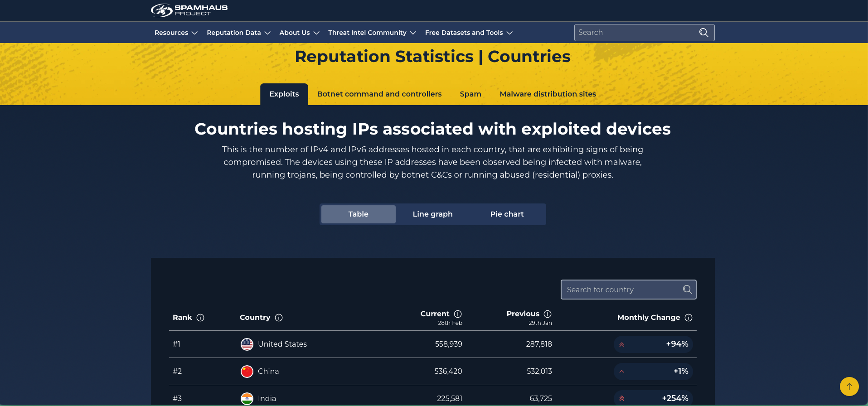Image resolution: width=868 pixels, height=406 pixels.
Task: Click the info icon beside Monthly Change
Action: point(689,318)
